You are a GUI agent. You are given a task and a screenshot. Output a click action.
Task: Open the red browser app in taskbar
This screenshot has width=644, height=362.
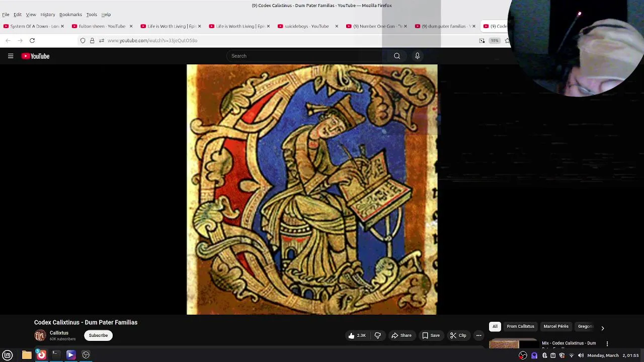pyautogui.click(x=41, y=355)
